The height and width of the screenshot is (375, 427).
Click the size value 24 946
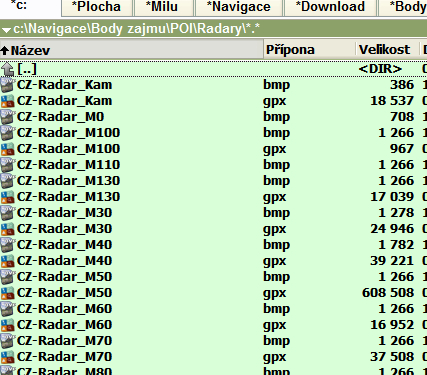(x=392, y=229)
